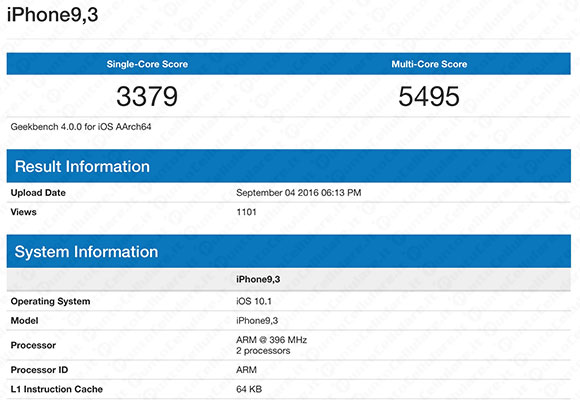
Task: Select the Processor ID value ARM
Action: pyautogui.click(x=246, y=370)
